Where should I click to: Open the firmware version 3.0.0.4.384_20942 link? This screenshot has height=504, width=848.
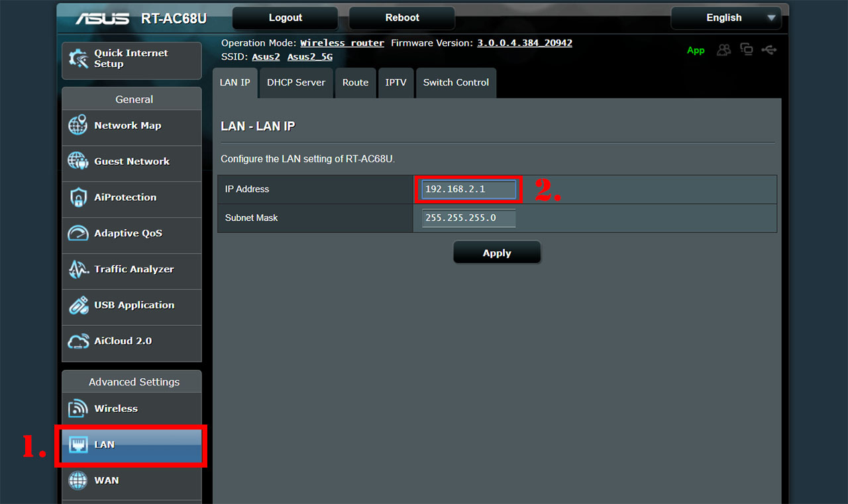click(525, 43)
